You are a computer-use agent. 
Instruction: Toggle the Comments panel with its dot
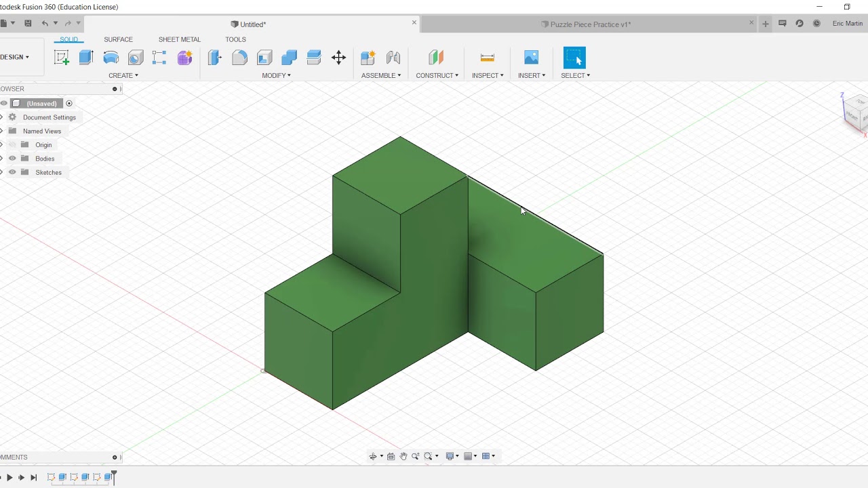[115, 457]
